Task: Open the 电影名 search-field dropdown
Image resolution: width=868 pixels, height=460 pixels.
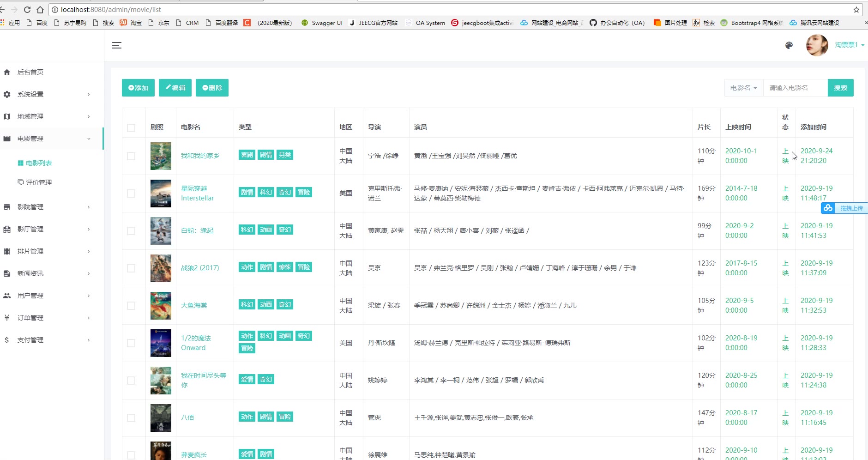Action: (744, 88)
